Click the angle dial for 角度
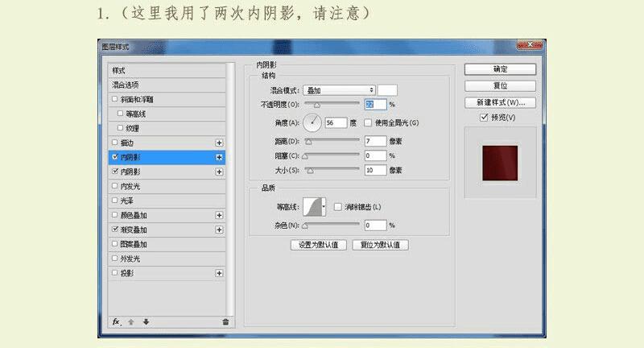The height and width of the screenshot is (348, 644). (x=312, y=122)
